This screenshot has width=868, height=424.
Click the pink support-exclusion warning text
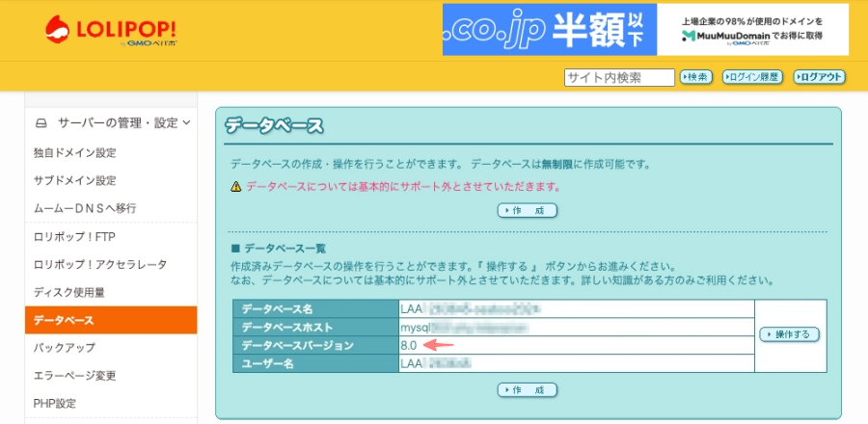click(x=403, y=187)
